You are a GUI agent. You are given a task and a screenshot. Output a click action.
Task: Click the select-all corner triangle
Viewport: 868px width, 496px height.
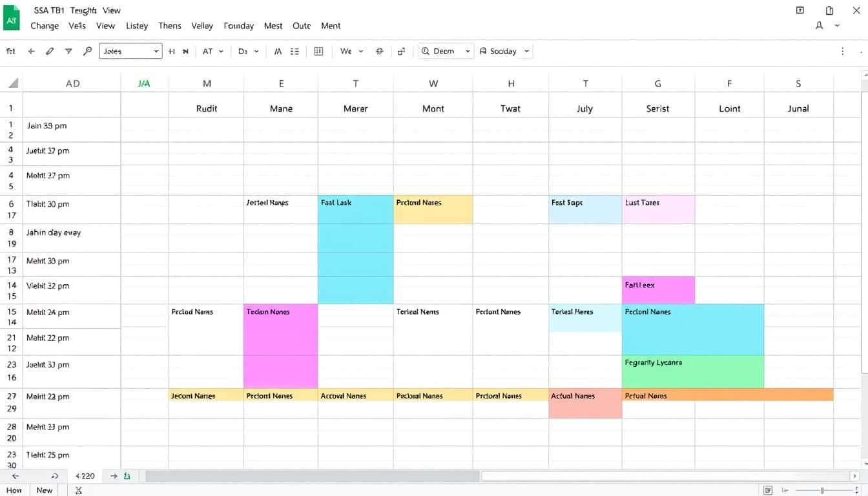(13, 83)
